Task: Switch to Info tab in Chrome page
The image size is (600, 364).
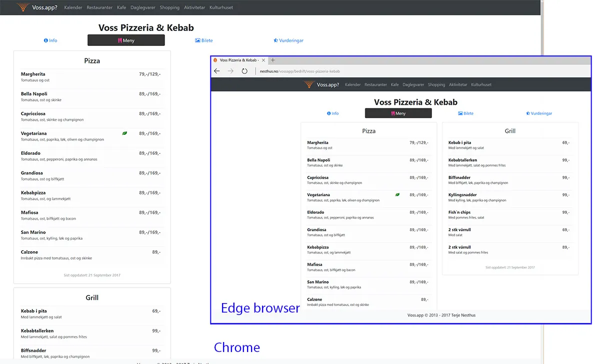Action: [50, 40]
